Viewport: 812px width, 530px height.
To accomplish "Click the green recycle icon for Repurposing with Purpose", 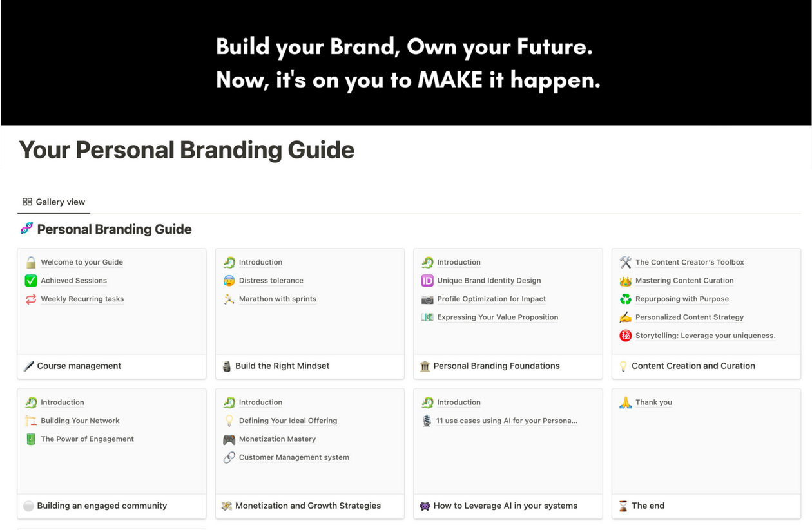I will pos(625,299).
